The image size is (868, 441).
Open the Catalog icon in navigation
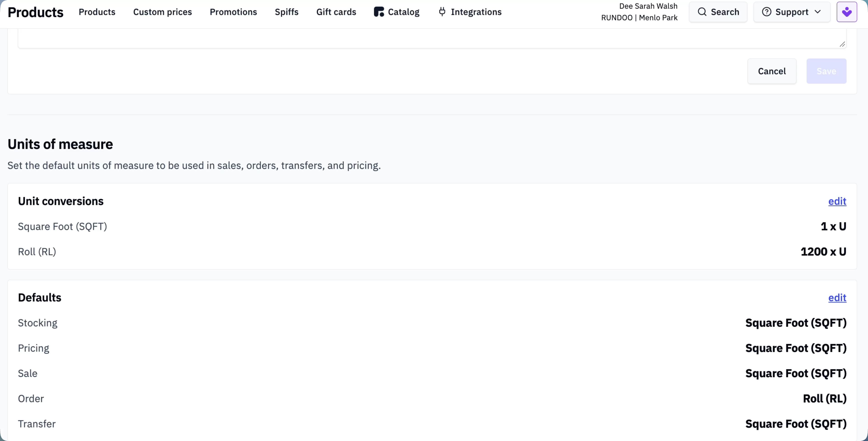pos(379,12)
